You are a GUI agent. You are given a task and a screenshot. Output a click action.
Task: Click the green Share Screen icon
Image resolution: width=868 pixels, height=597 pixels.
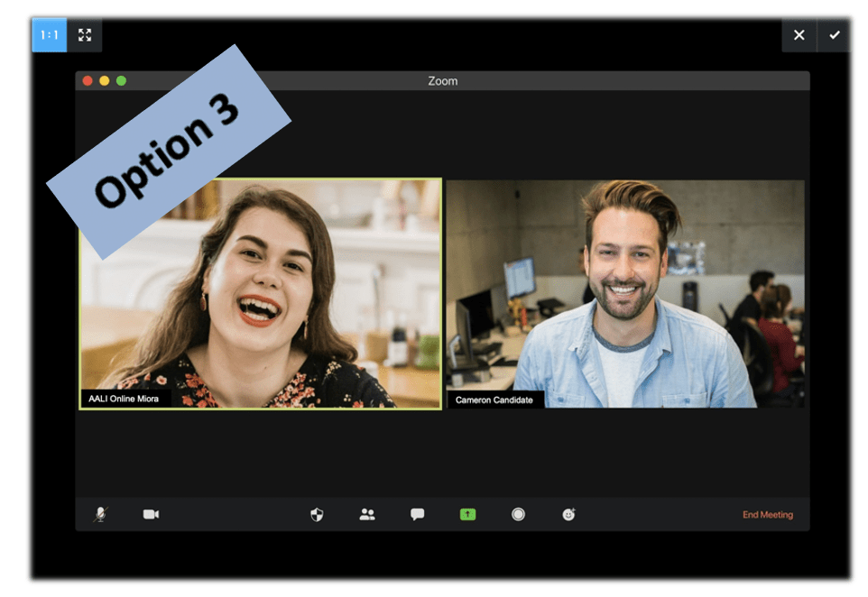pos(467,515)
